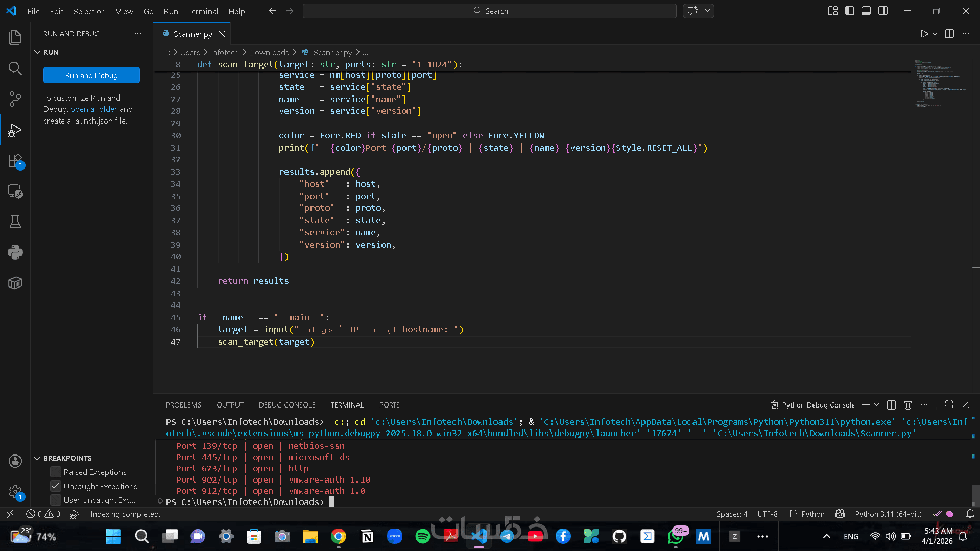The image size is (980, 551).
Task: Open the Extensions view icon
Action: [x=15, y=161]
